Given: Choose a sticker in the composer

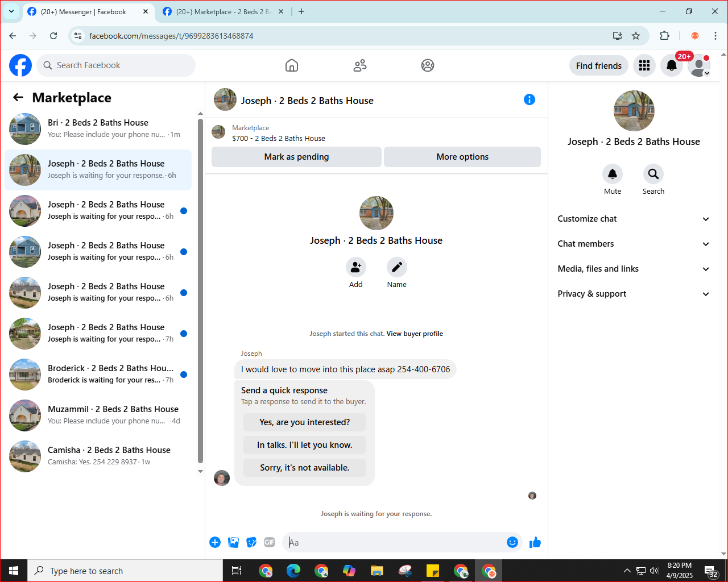Looking at the screenshot, I should tap(251, 542).
